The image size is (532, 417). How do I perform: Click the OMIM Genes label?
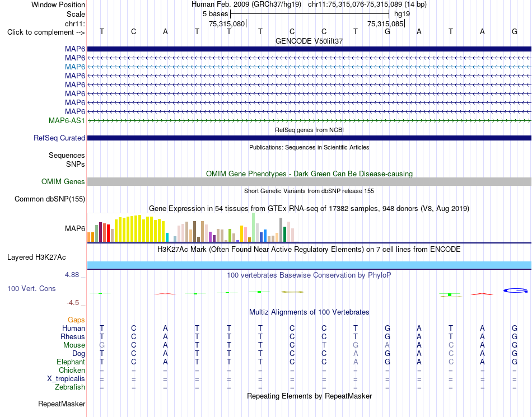point(63,182)
